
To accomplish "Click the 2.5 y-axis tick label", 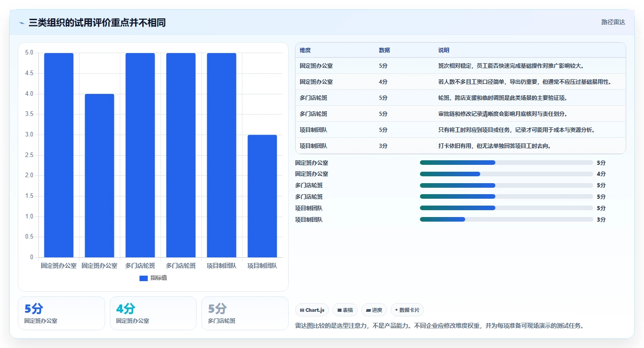I will [29, 155].
